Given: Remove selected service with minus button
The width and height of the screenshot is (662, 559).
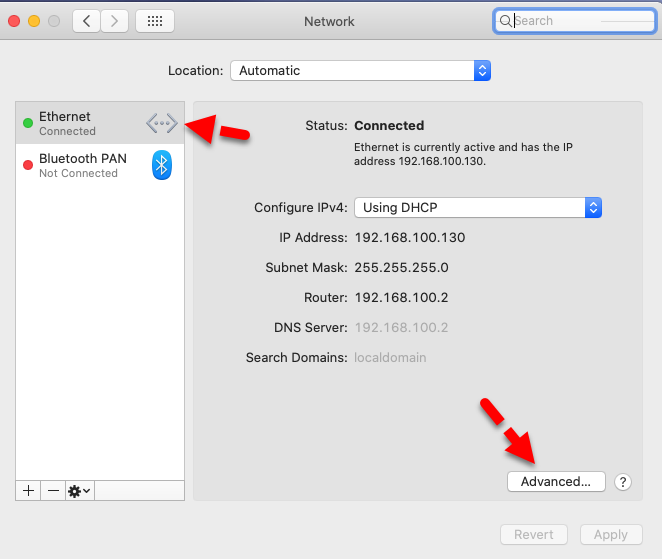Looking at the screenshot, I should (x=52, y=490).
